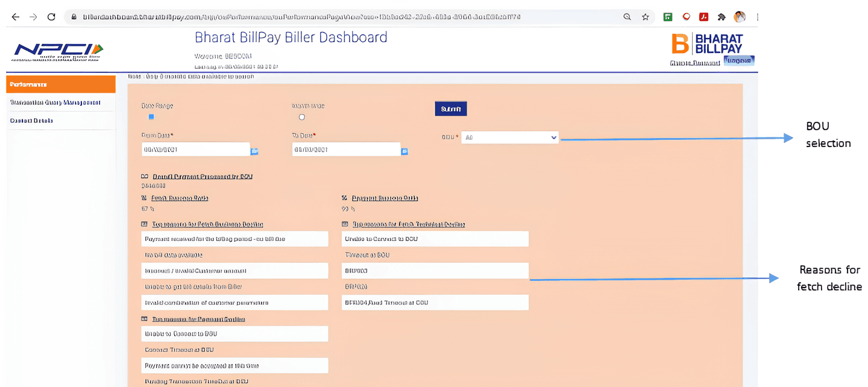The height and width of the screenshot is (387, 868).
Task: Open the red PDF extension icon
Action: [703, 17]
